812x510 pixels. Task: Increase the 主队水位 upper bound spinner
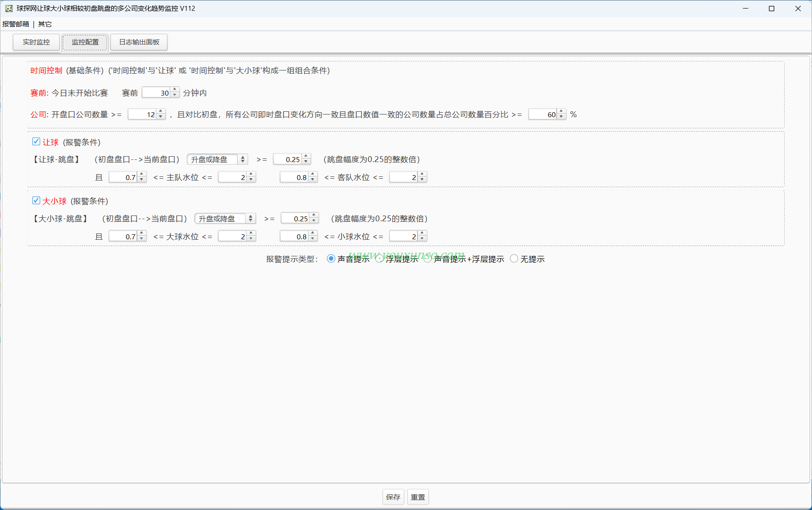tap(251, 174)
